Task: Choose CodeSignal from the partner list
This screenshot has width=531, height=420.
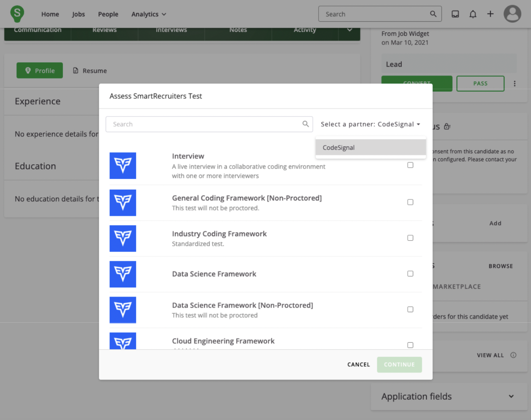Action: (370, 147)
